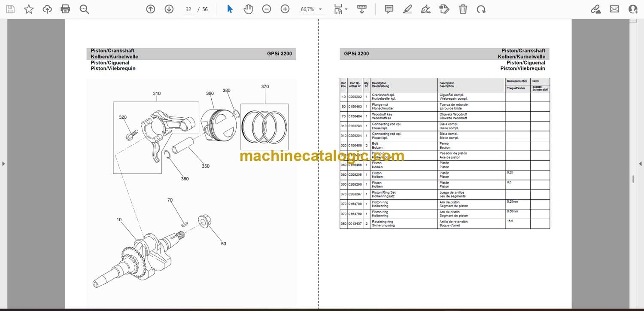Select the Highlight text tool
The height and width of the screenshot is (311, 644).
click(x=407, y=9)
